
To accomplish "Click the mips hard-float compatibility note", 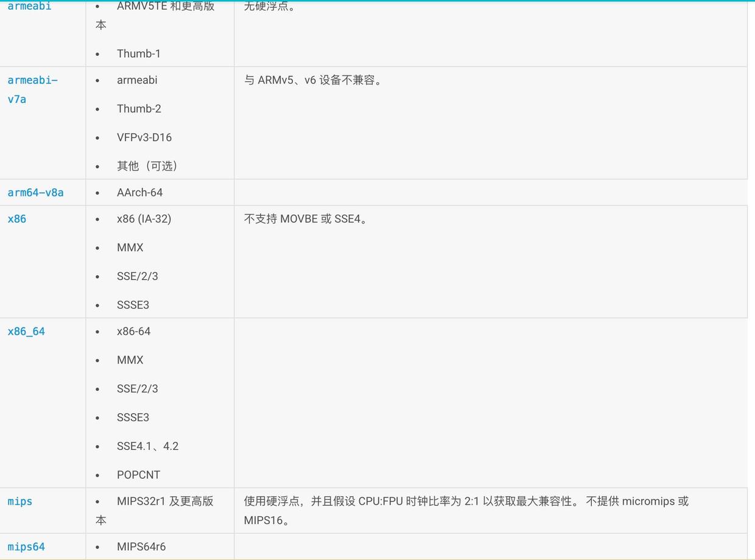I will pyautogui.click(x=466, y=511).
